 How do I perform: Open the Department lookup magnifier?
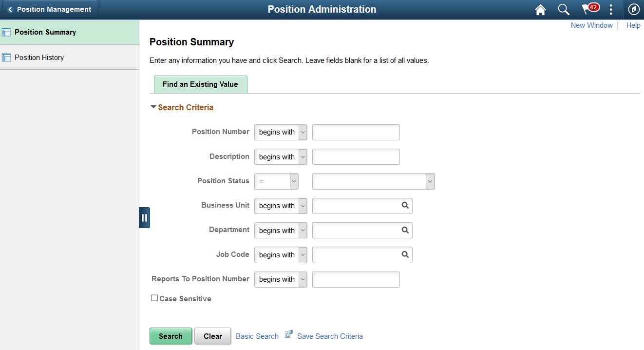tap(405, 230)
